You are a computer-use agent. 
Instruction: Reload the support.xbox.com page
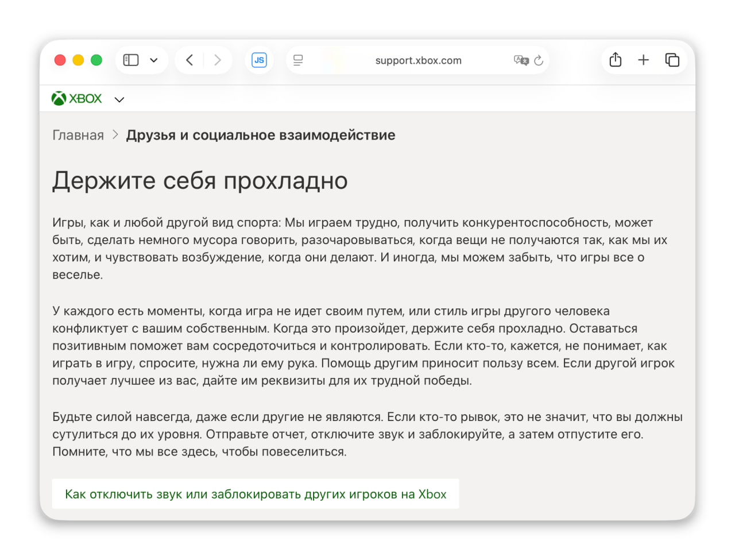point(538,60)
